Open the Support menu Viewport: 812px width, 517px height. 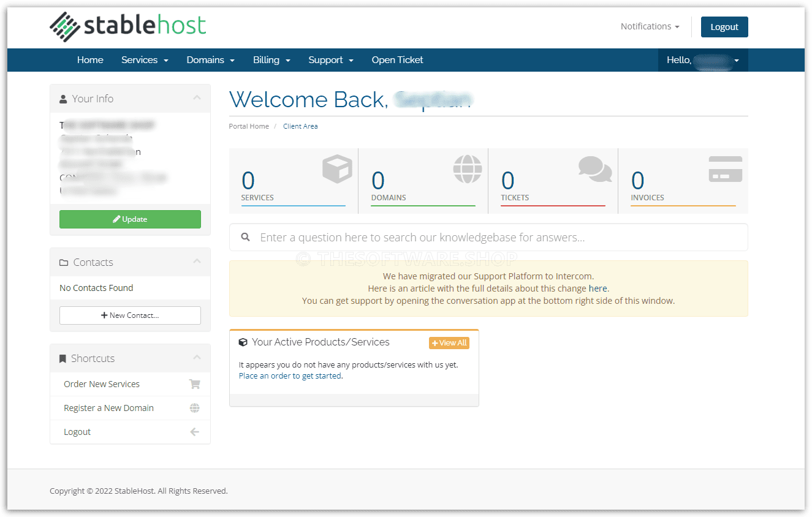pyautogui.click(x=331, y=60)
